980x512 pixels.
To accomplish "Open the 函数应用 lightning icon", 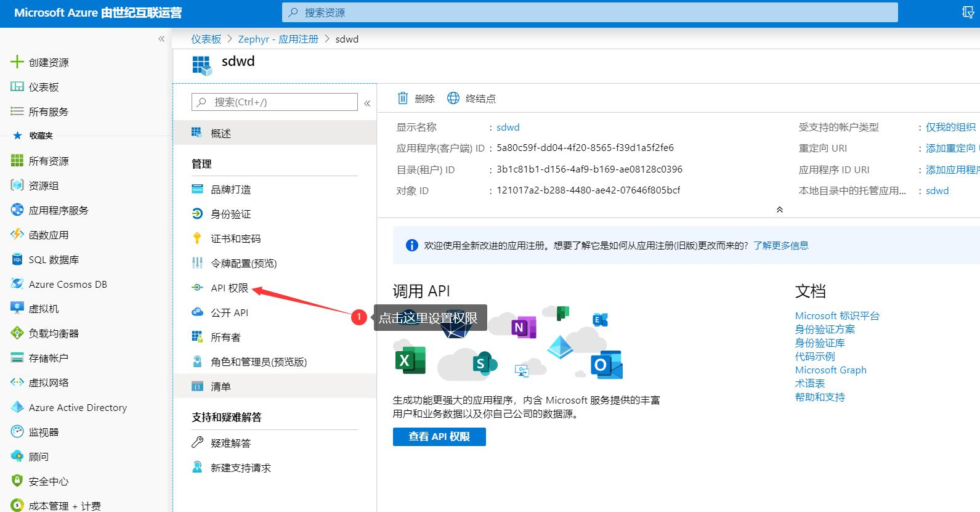I will coord(17,235).
